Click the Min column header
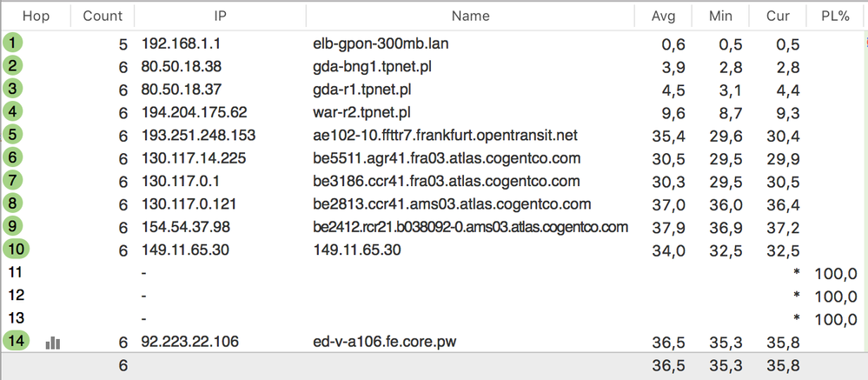This screenshot has width=868, height=380. tap(720, 16)
